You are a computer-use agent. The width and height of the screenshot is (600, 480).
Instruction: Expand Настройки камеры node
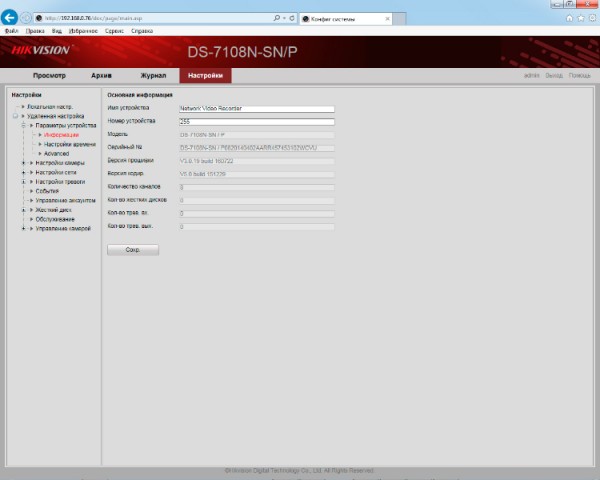click(x=24, y=163)
